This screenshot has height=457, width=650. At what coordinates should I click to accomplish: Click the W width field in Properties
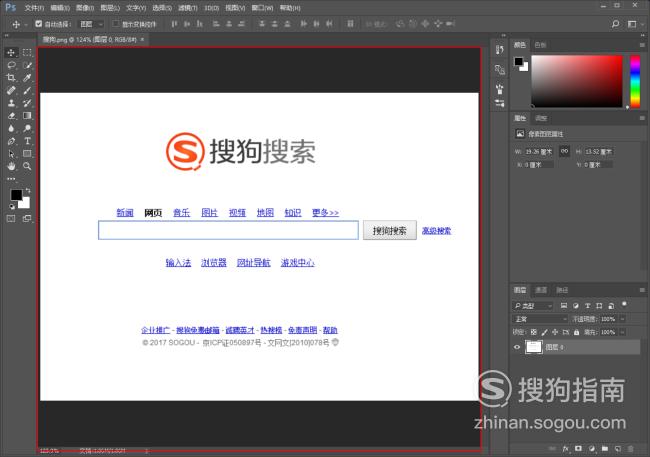pyautogui.click(x=538, y=152)
